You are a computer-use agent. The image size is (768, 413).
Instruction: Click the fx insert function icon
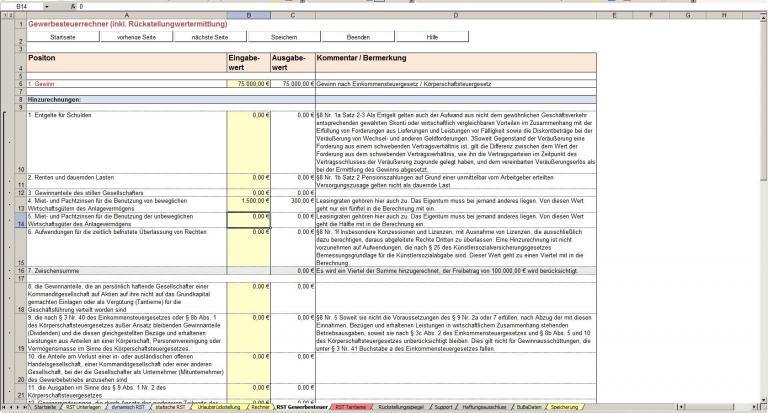[72, 7]
